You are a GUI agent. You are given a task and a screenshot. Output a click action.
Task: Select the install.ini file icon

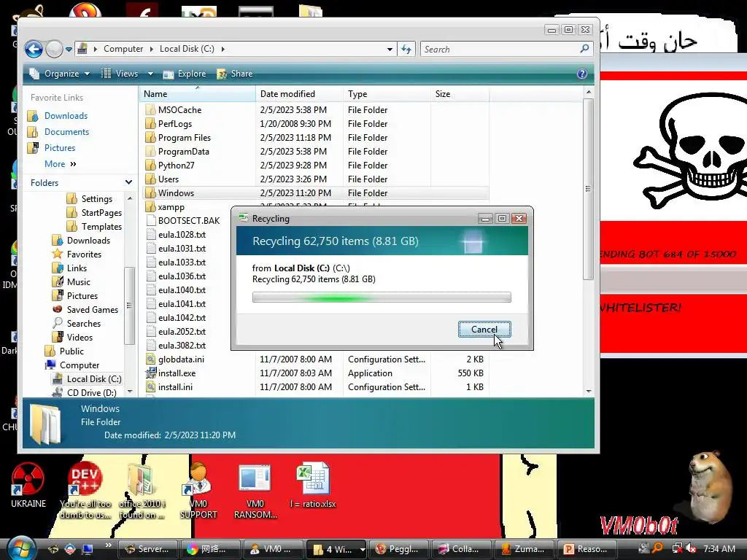150,386
